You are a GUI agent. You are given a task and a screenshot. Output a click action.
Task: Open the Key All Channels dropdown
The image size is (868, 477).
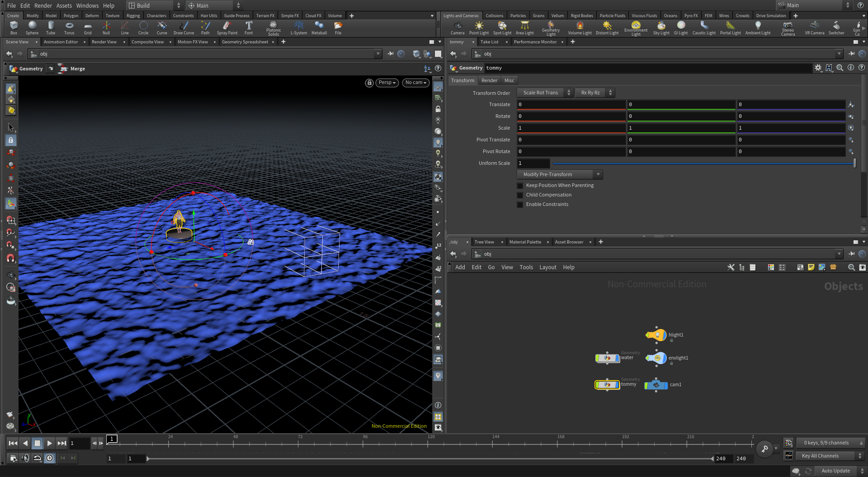830,456
